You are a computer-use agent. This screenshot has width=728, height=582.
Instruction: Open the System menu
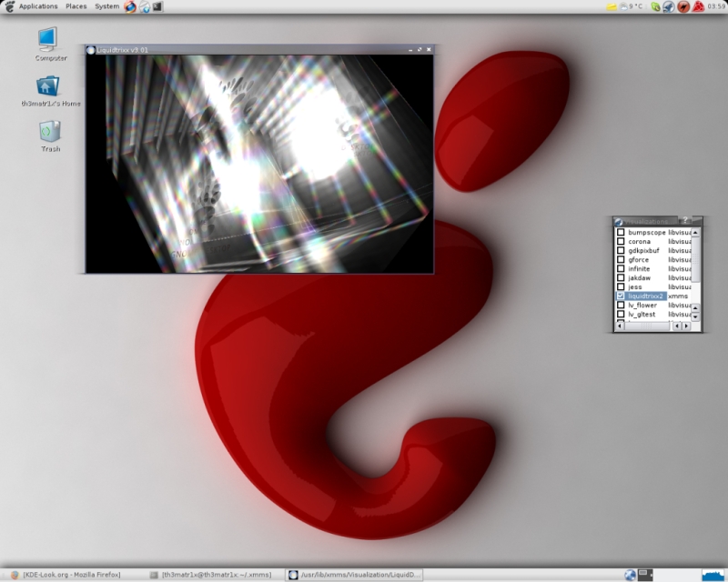106,6
